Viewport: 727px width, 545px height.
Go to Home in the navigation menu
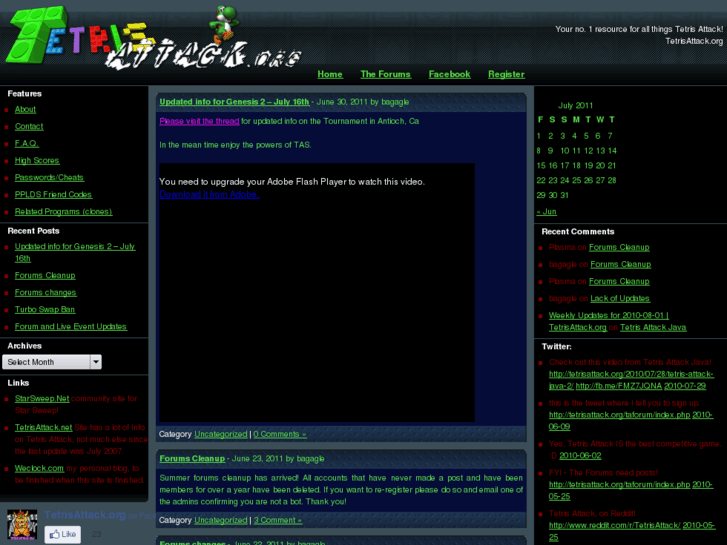[x=330, y=74]
